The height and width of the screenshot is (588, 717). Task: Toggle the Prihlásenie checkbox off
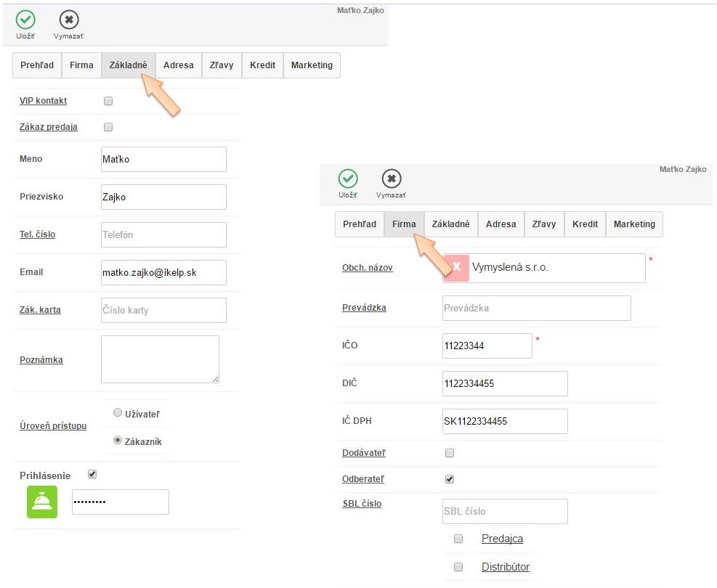point(92,475)
